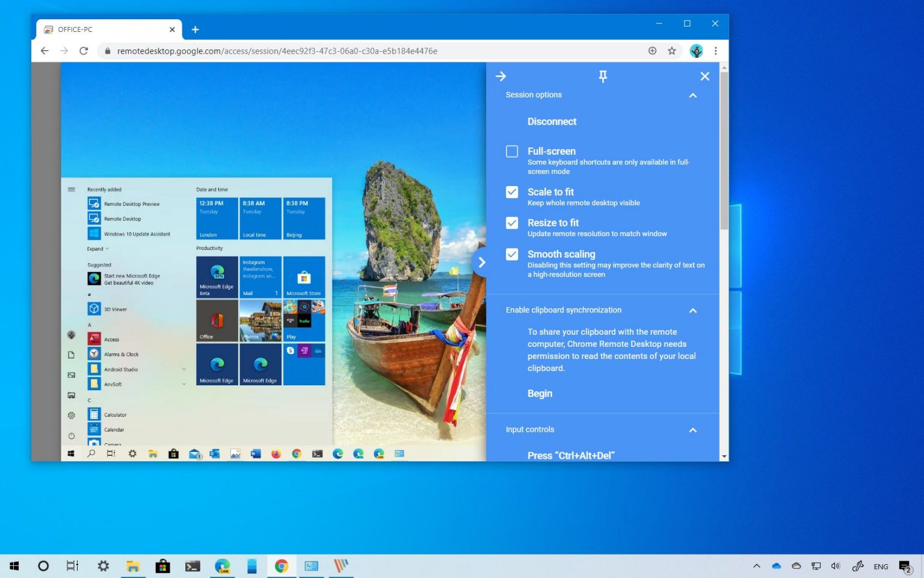Click the London clock tile

point(217,219)
